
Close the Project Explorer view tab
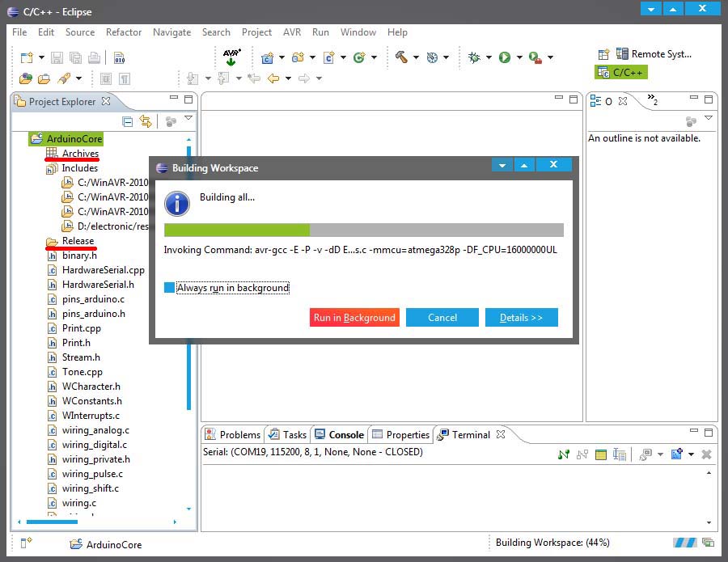pyautogui.click(x=106, y=101)
